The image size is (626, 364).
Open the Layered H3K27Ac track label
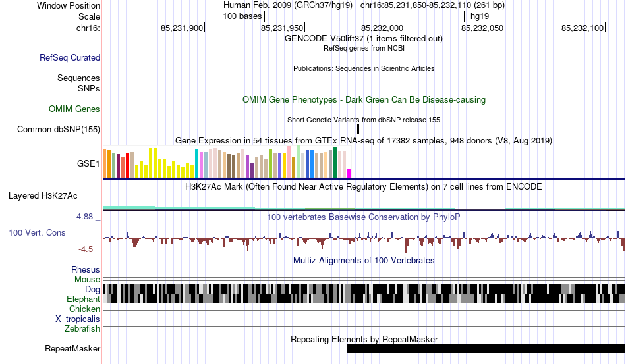point(43,195)
